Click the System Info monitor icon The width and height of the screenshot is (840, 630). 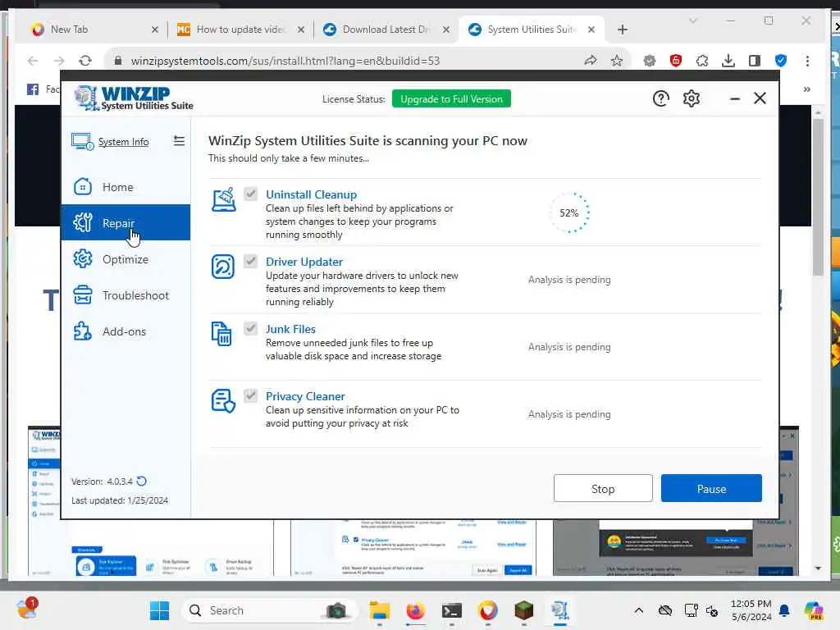pos(83,141)
